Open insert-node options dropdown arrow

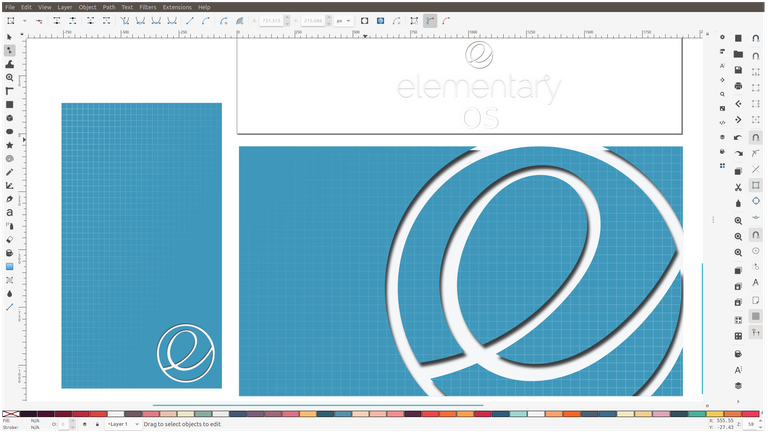[24, 21]
